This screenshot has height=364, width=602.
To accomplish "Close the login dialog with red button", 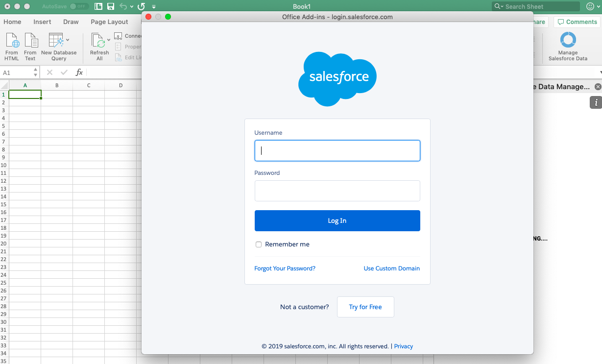I will pyautogui.click(x=149, y=17).
